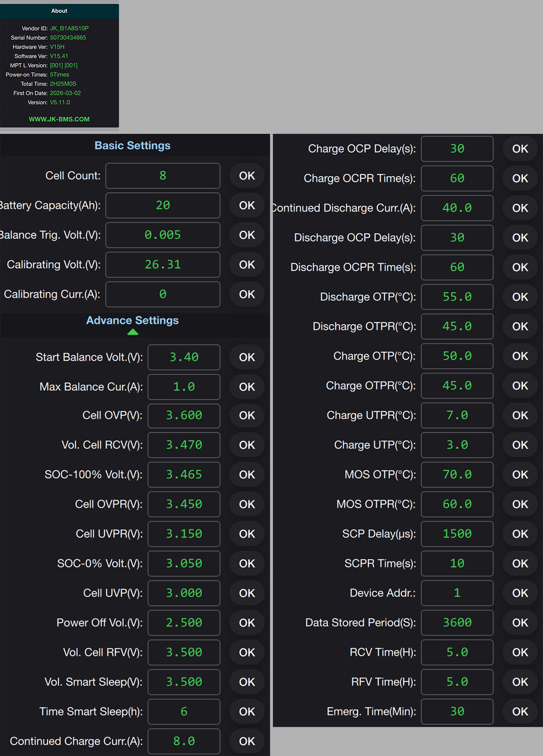Confirm Emerg. Time with OK button
Screen dimensions: 543x756
click(520, 712)
